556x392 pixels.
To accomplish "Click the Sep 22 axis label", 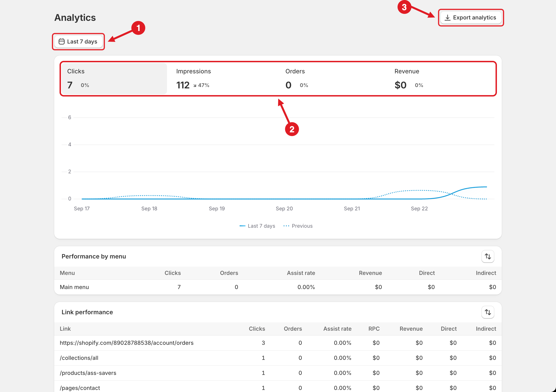I will coord(419,208).
